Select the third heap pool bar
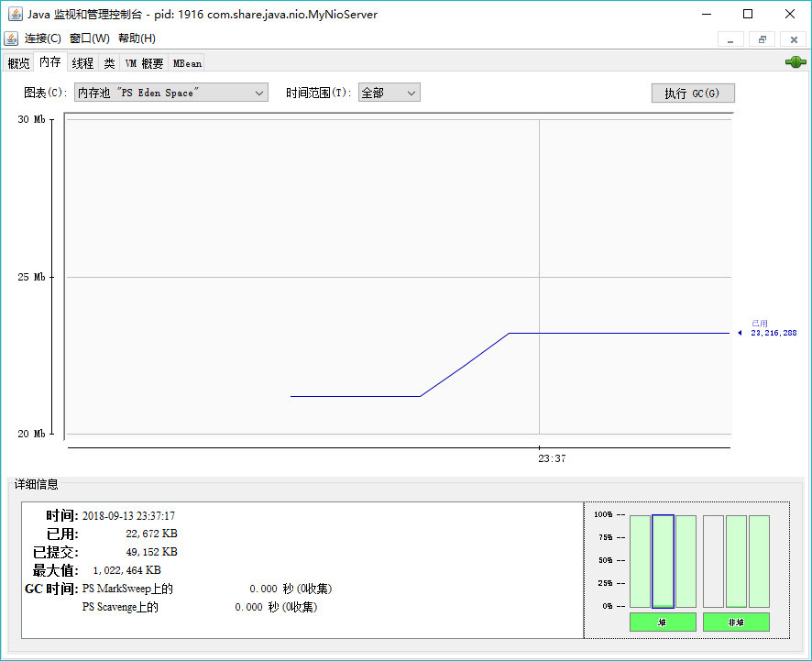The height and width of the screenshot is (661, 812). click(x=686, y=561)
